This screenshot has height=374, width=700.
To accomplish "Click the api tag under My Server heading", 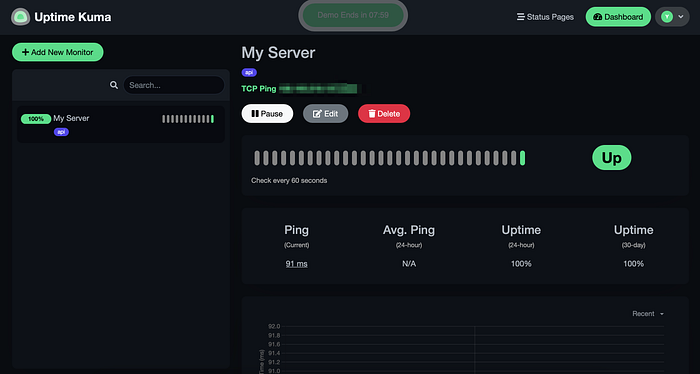I will (249, 72).
